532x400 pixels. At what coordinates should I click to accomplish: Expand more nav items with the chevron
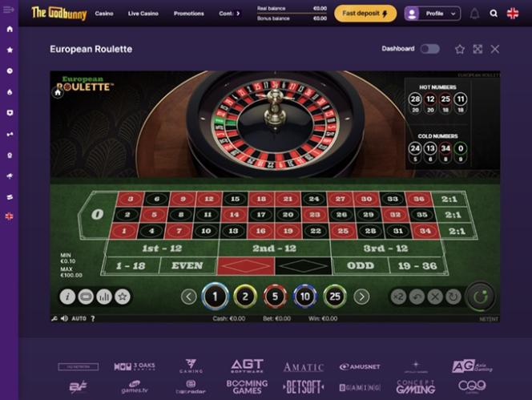(238, 14)
